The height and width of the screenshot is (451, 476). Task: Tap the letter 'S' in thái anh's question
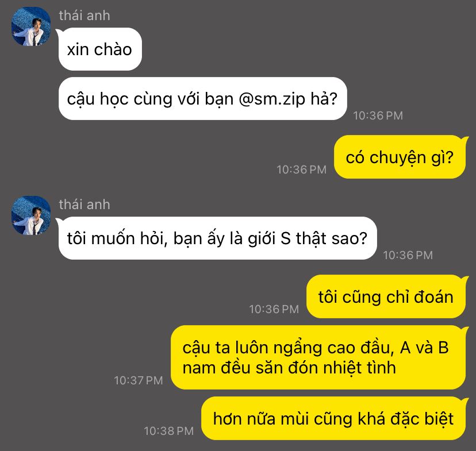286,238
